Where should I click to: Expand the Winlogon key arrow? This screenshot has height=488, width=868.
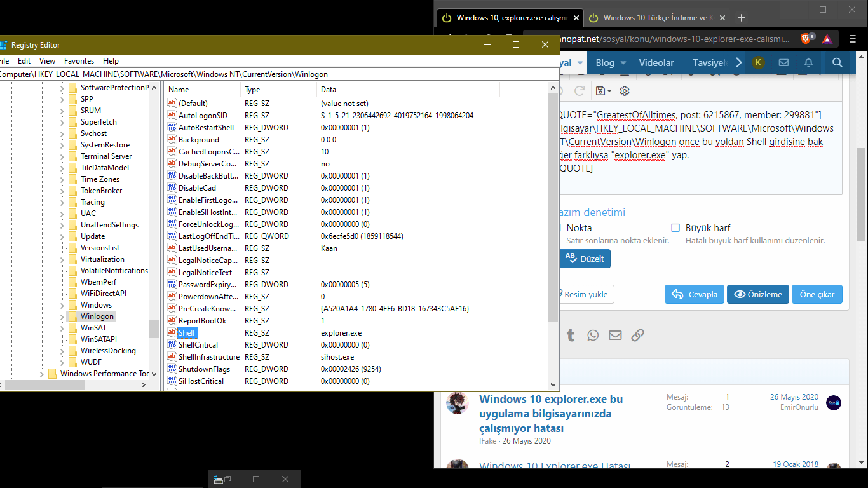point(62,316)
